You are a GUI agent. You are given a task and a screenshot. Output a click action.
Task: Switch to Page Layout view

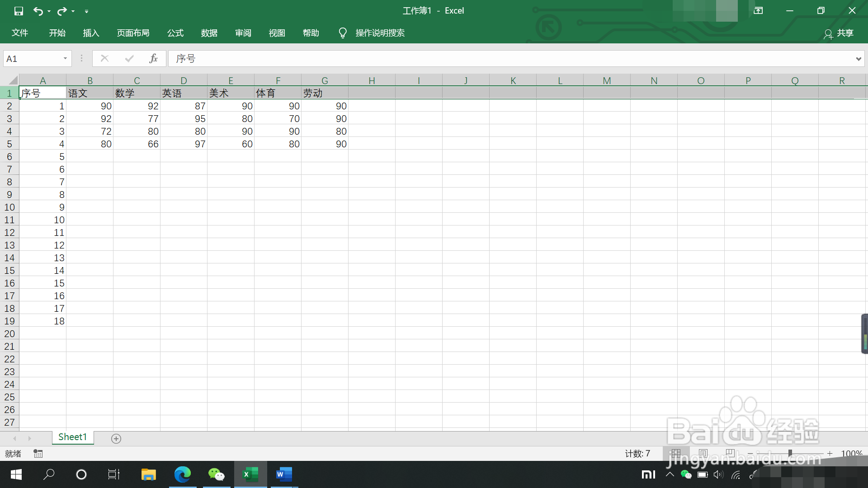tap(703, 453)
